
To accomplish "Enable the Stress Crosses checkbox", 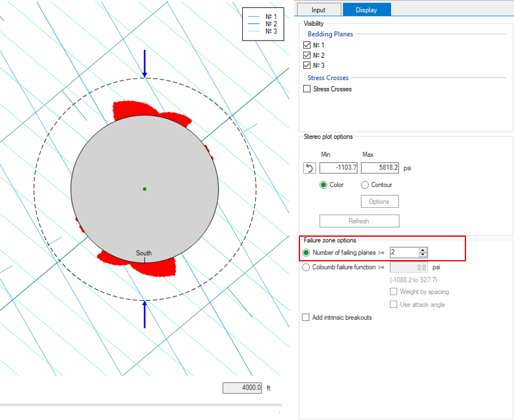I will (307, 89).
